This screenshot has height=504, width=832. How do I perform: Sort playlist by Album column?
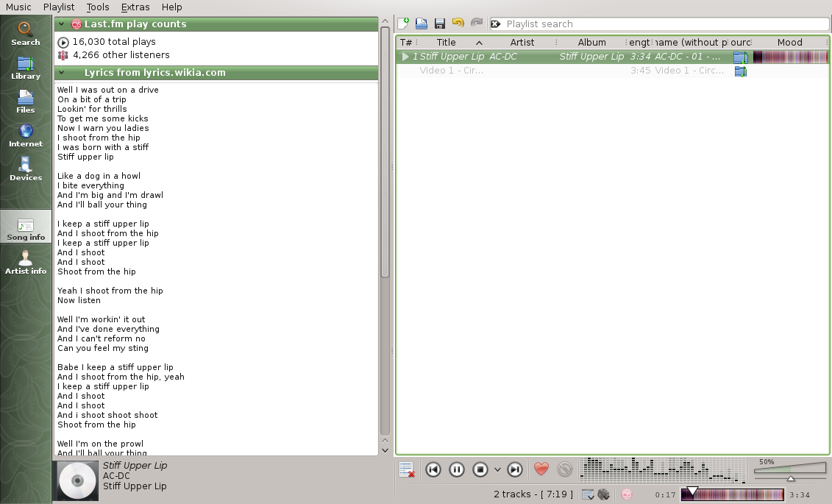click(x=591, y=43)
